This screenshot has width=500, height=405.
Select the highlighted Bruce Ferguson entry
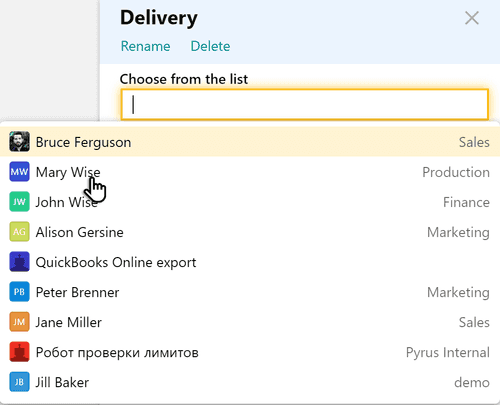pyautogui.click(x=250, y=142)
